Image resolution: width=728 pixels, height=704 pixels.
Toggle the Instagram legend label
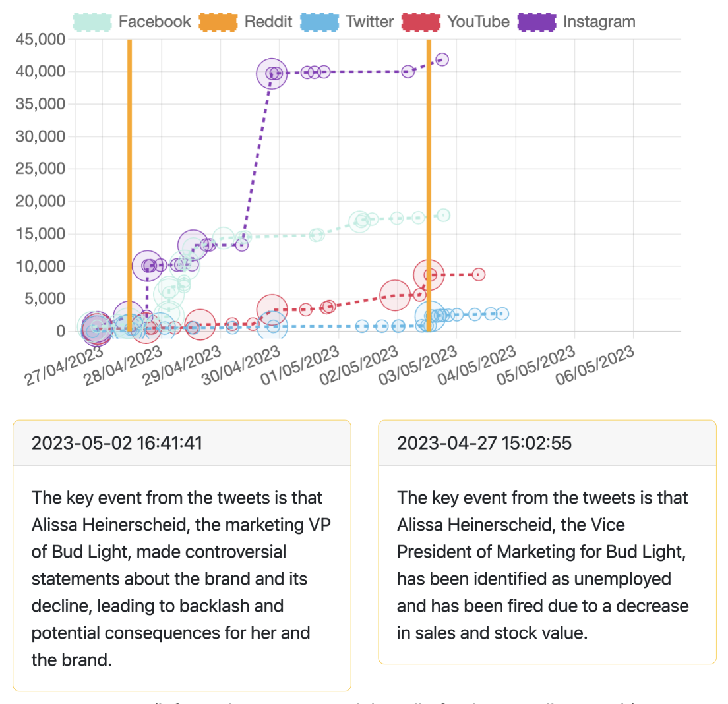point(599,22)
